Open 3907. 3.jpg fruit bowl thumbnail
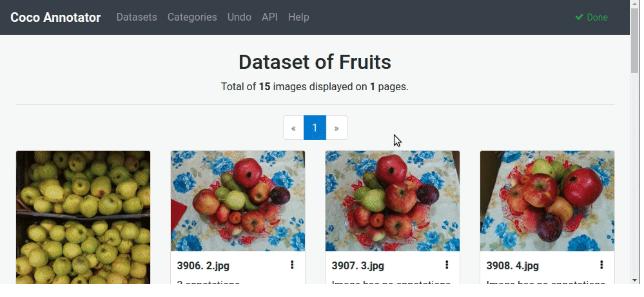The width and height of the screenshot is (644, 297). pos(393,201)
